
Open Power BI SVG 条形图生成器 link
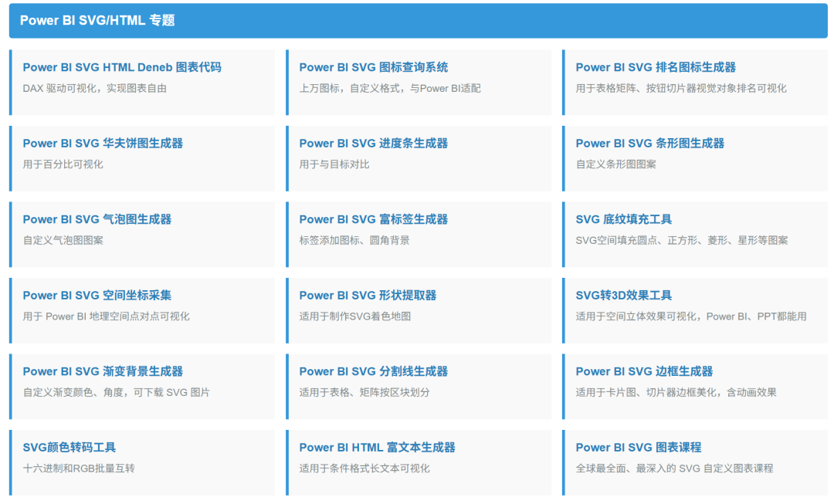tap(650, 144)
